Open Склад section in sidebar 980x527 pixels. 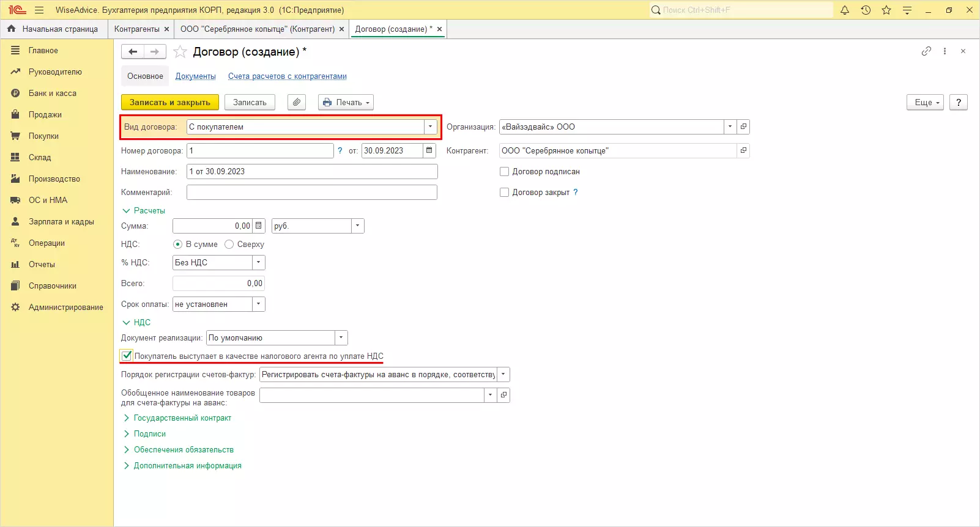[40, 158]
